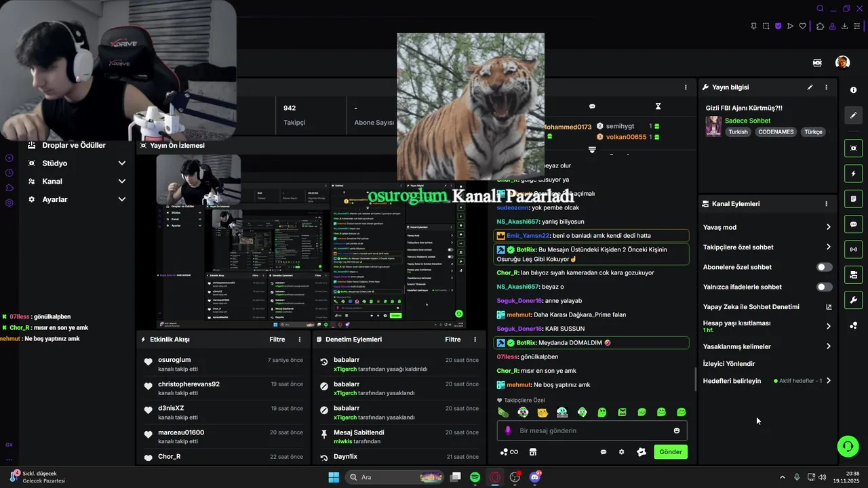868x488 pixels.
Task: Open Kanal Eylemleri panel options menu
Action: point(826,204)
